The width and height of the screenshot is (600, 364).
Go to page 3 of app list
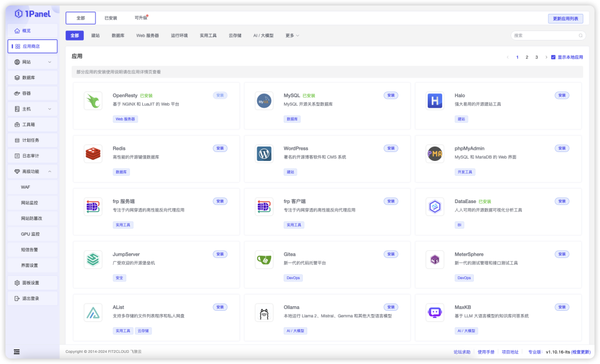pos(537,57)
